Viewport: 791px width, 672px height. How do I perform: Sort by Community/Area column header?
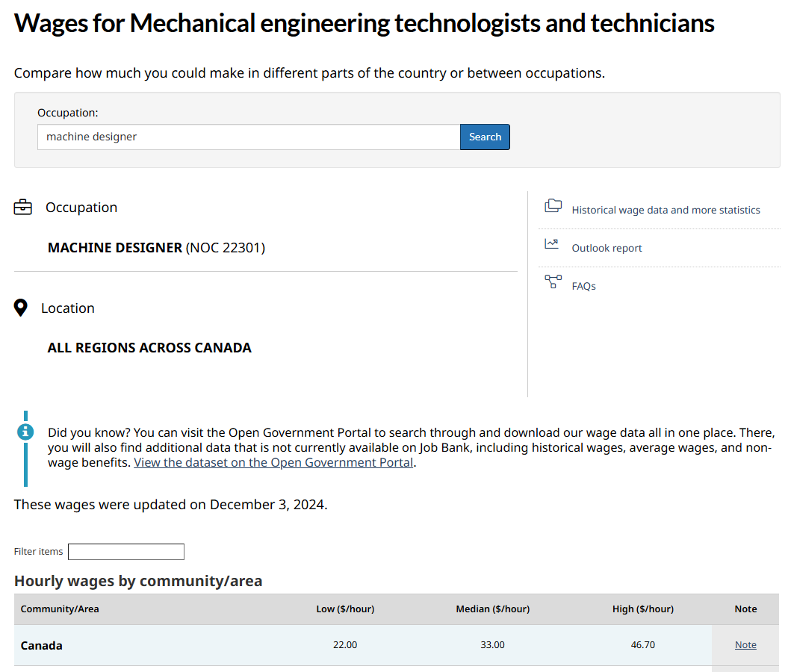tap(60, 609)
